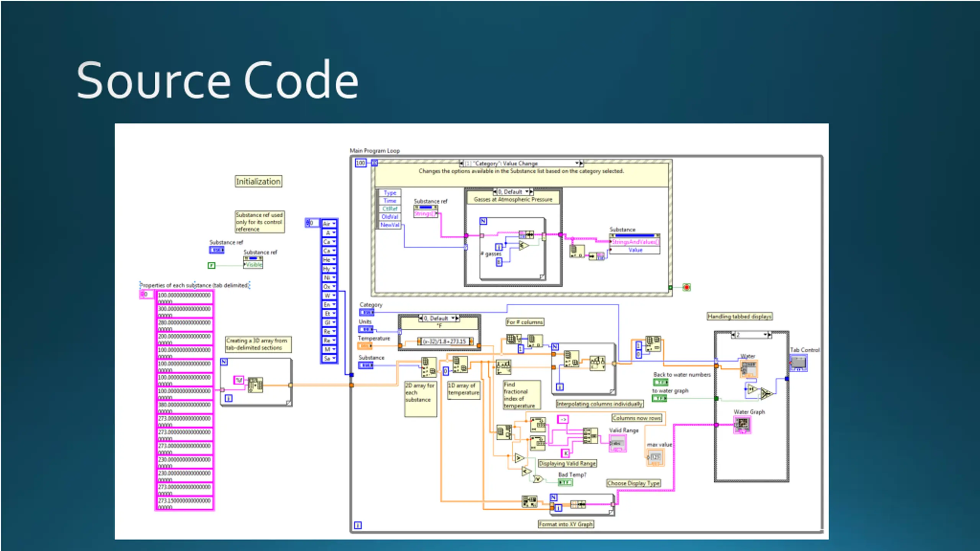
Task: Open the 'Gl' enum dropdown
Action: click(x=329, y=323)
